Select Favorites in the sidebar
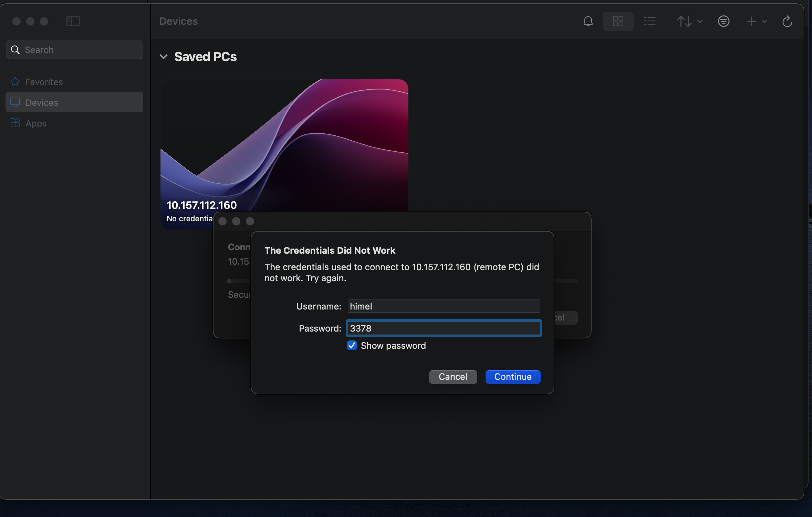The width and height of the screenshot is (812, 517). click(44, 82)
